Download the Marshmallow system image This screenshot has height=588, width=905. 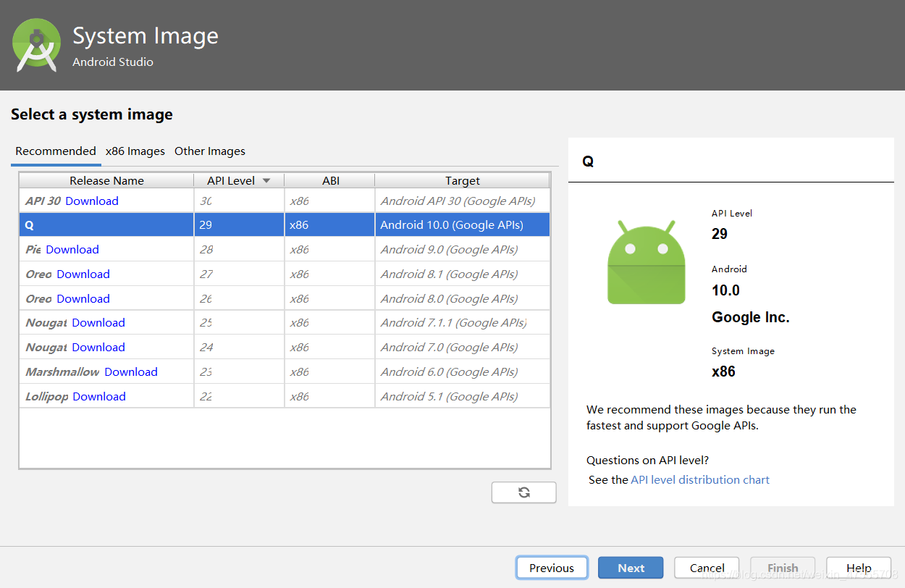pos(131,371)
